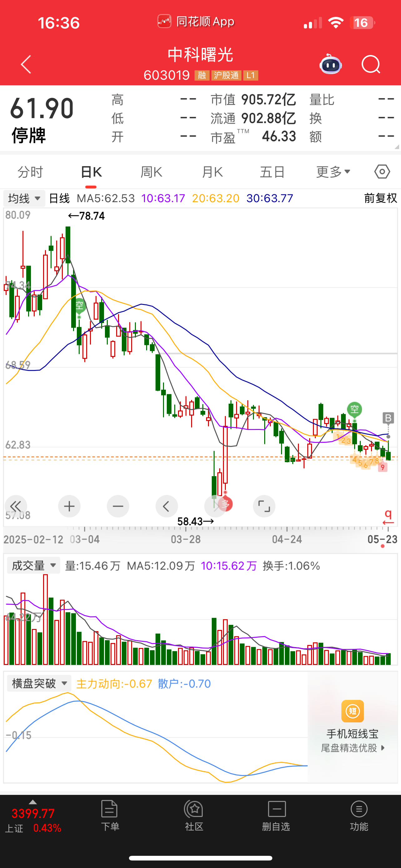Tap the 03-28 date axis label
The image size is (401, 868).
click(x=186, y=540)
